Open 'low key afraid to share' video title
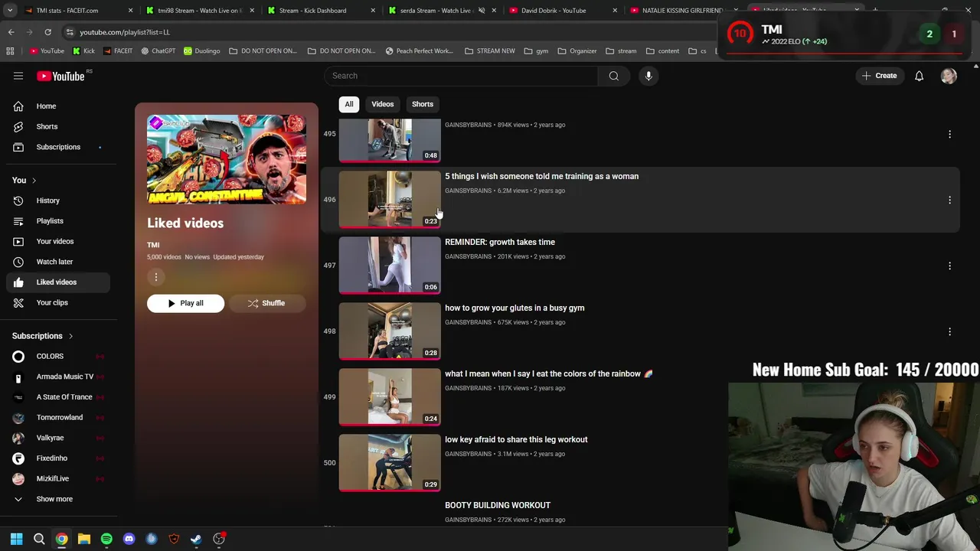The image size is (980, 551). 516,440
